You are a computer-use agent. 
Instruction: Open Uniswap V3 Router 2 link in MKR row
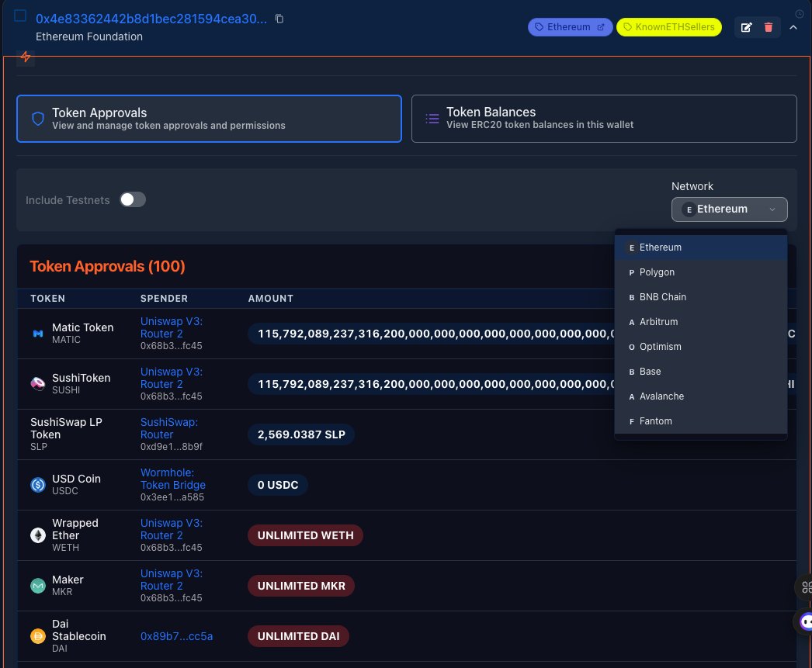pos(172,580)
